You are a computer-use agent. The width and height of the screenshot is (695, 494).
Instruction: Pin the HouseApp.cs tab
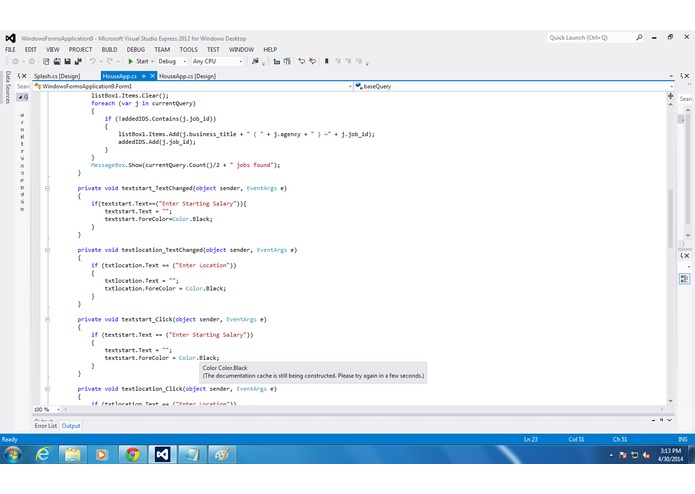click(144, 76)
